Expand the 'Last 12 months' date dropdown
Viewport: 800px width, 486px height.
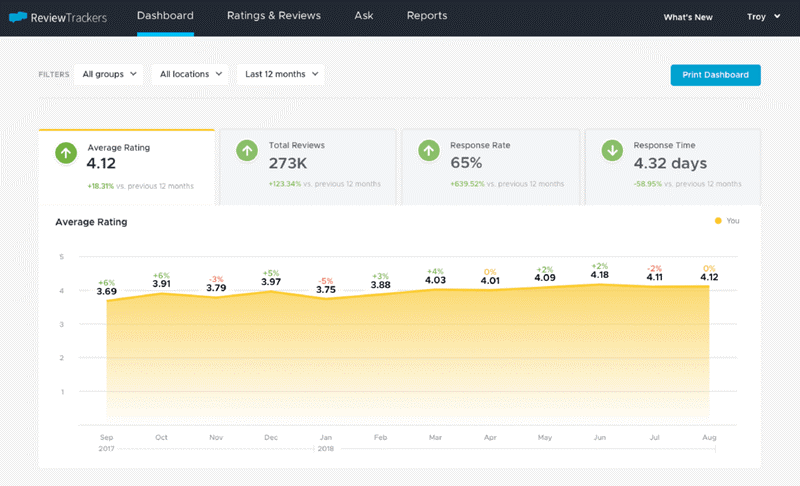pos(281,74)
